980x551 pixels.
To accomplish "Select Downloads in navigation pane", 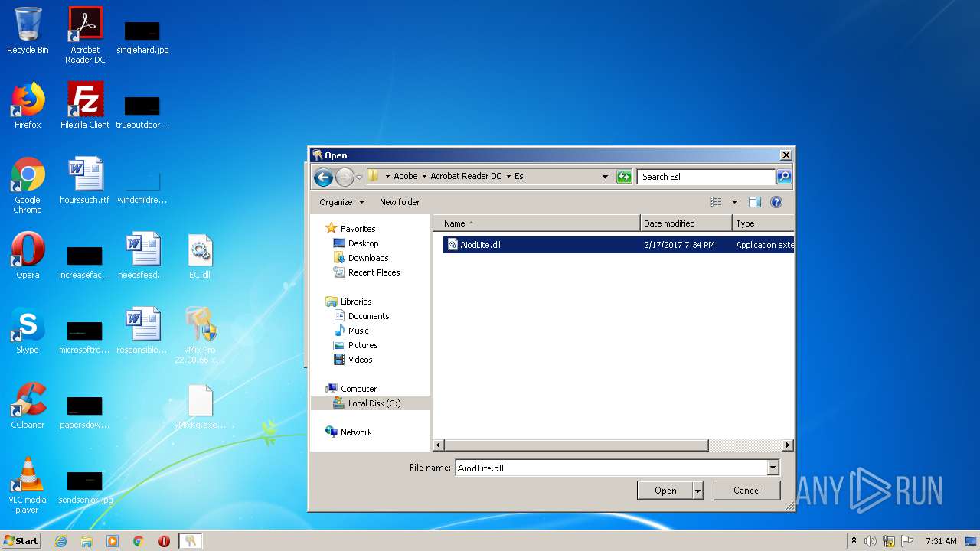I will click(x=368, y=258).
